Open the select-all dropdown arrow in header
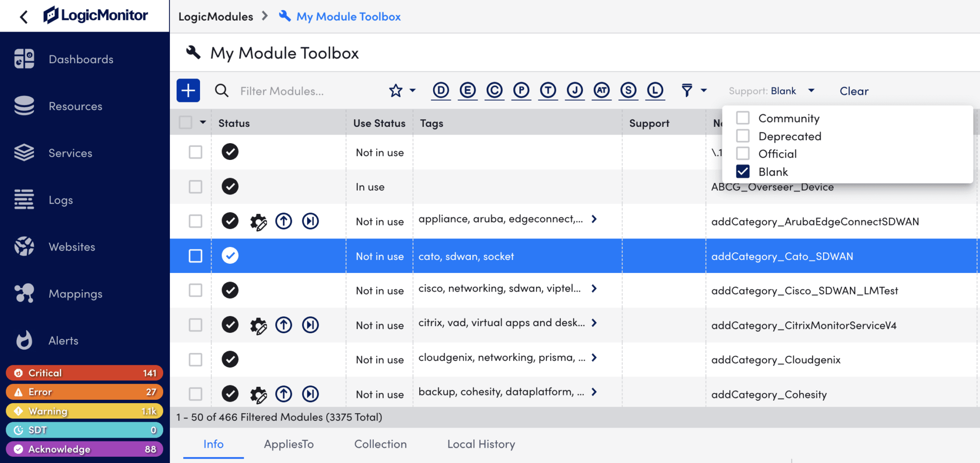980x463 pixels. pyautogui.click(x=202, y=122)
